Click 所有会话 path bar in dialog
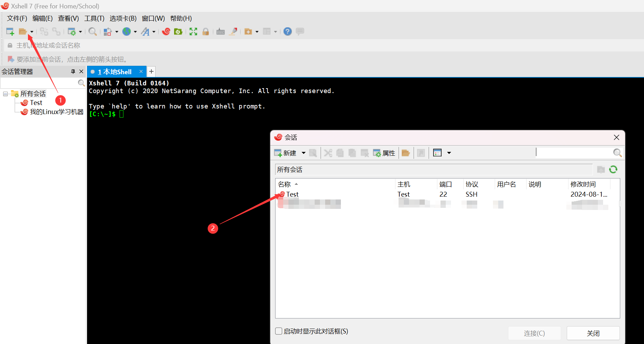 (434, 170)
